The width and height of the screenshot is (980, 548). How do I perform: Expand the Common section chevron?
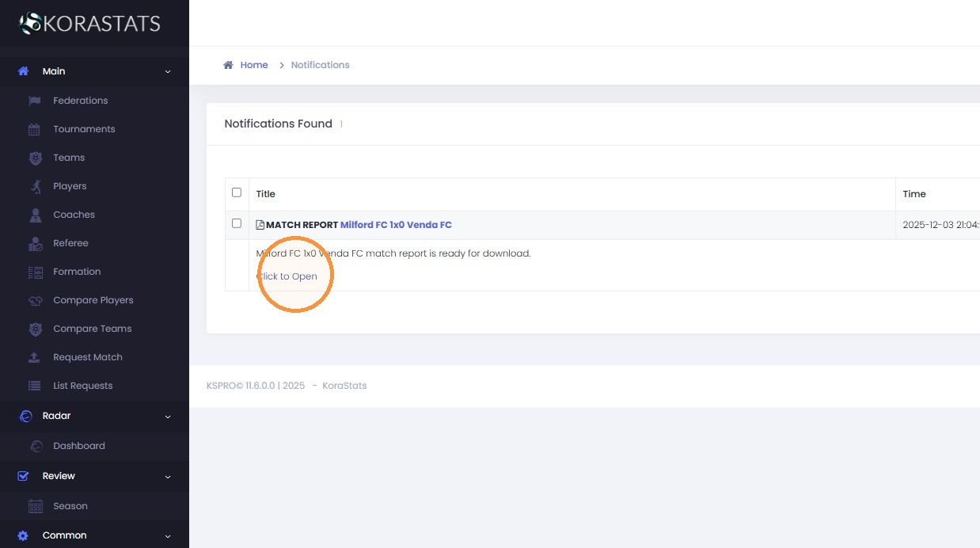pyautogui.click(x=168, y=535)
